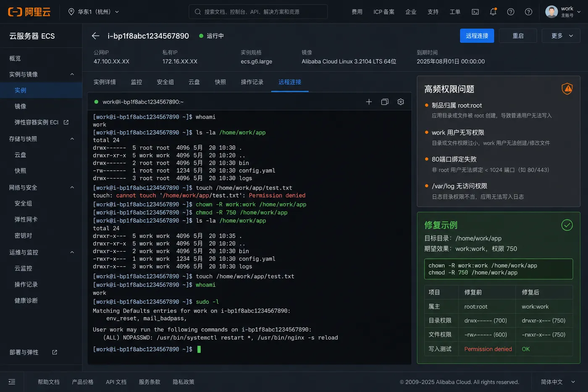Image resolution: width=588 pixels, height=392 pixels.
Task: Select 镜像 in the sidebar
Action: pyautogui.click(x=21, y=106)
